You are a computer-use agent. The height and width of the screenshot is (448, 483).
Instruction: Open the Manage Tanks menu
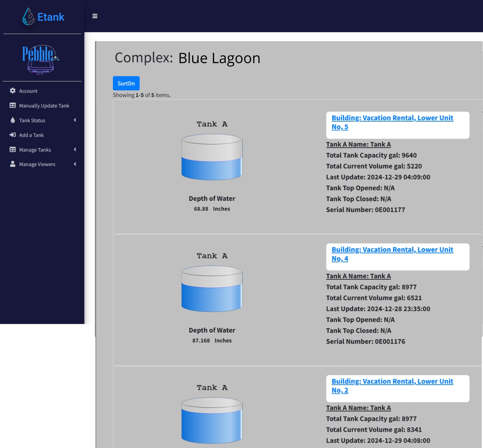(35, 150)
